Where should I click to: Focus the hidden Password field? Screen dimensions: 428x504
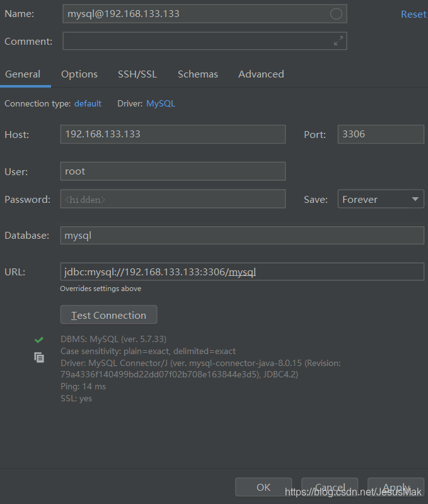click(x=173, y=199)
